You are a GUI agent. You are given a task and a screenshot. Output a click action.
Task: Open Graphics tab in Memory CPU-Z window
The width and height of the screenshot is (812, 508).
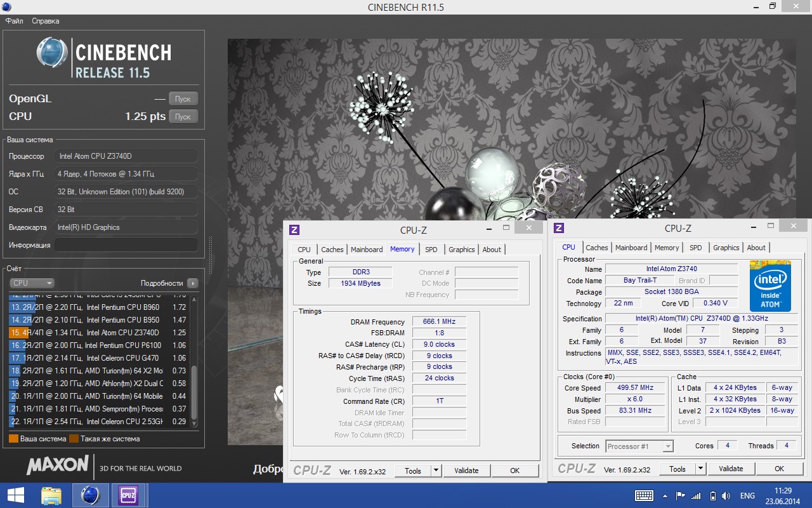pos(462,250)
